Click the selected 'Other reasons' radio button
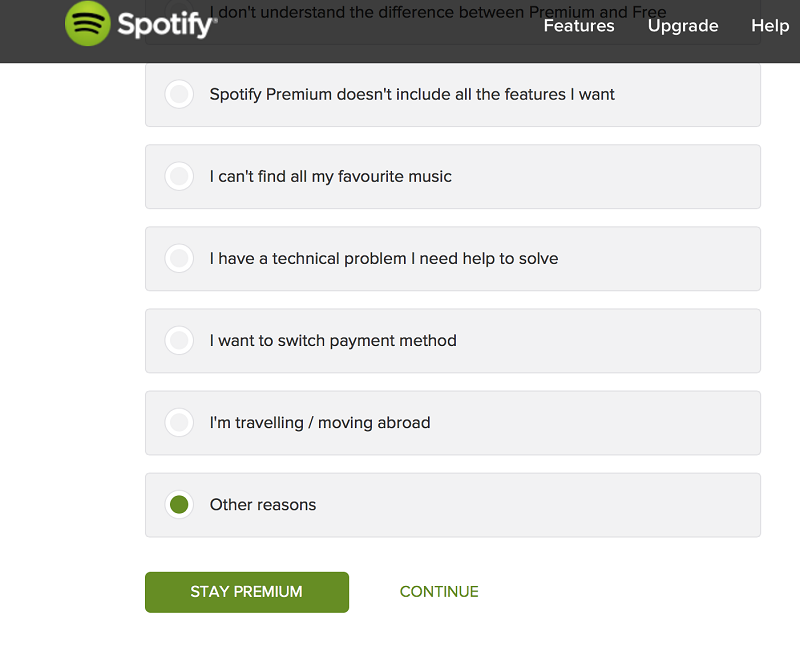Viewport: 800px width, 651px height. click(x=179, y=505)
